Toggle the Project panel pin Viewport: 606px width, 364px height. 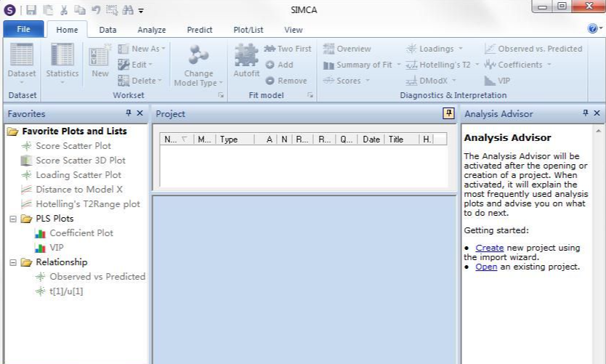coord(448,113)
